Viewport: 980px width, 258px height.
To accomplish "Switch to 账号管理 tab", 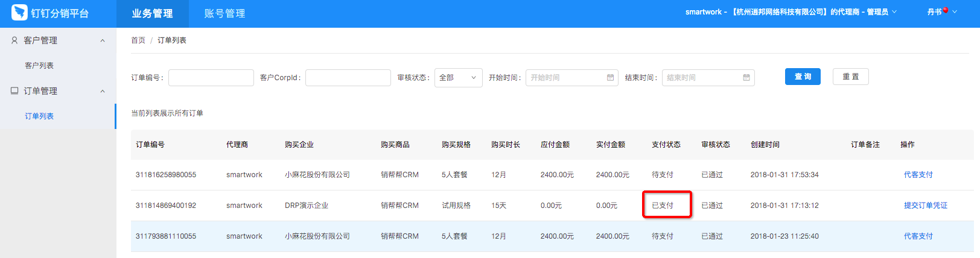I will coord(224,13).
